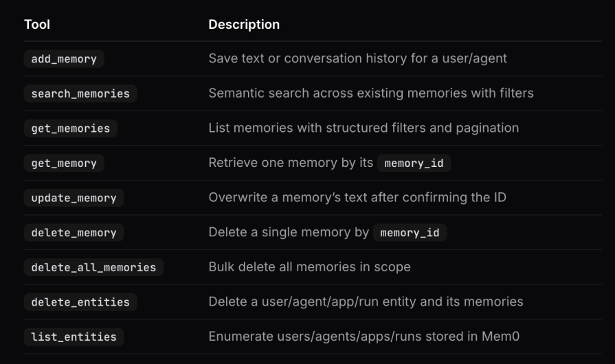Click the delete_memory tool name
Image resolution: width=615 pixels, height=364 pixels.
[x=74, y=233]
